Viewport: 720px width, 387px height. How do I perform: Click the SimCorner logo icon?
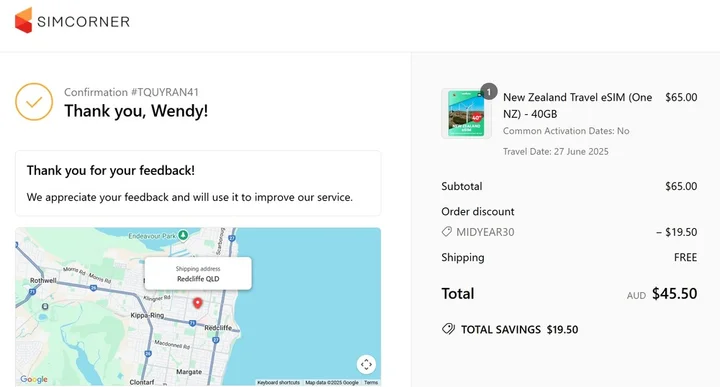(23, 20)
